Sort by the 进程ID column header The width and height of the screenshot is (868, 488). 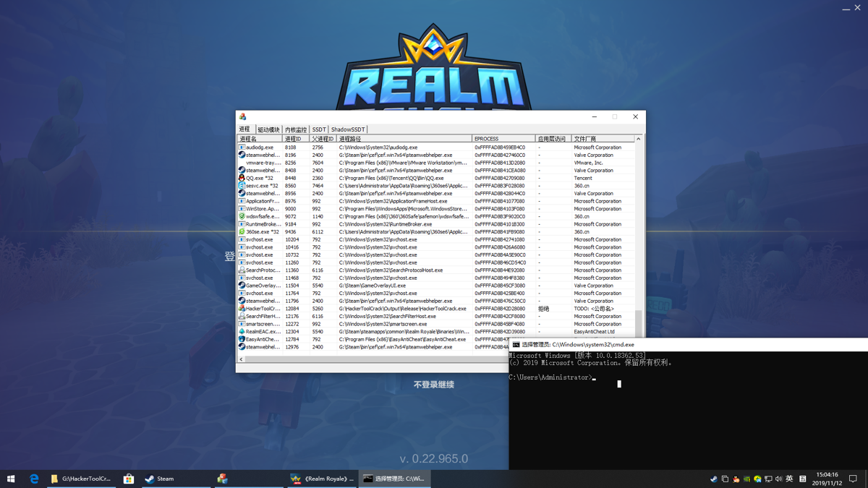(x=296, y=139)
